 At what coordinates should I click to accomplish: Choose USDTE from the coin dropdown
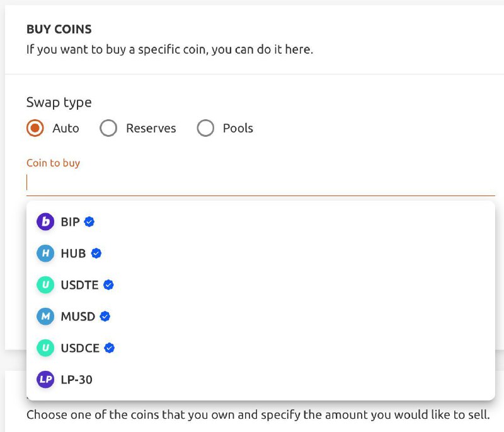coord(261,284)
